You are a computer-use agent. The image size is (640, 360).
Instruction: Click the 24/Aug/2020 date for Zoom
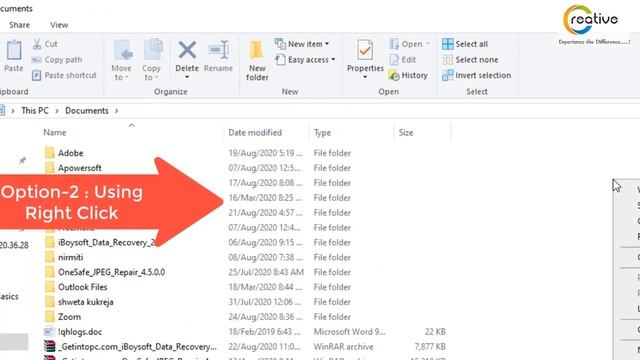(x=265, y=317)
